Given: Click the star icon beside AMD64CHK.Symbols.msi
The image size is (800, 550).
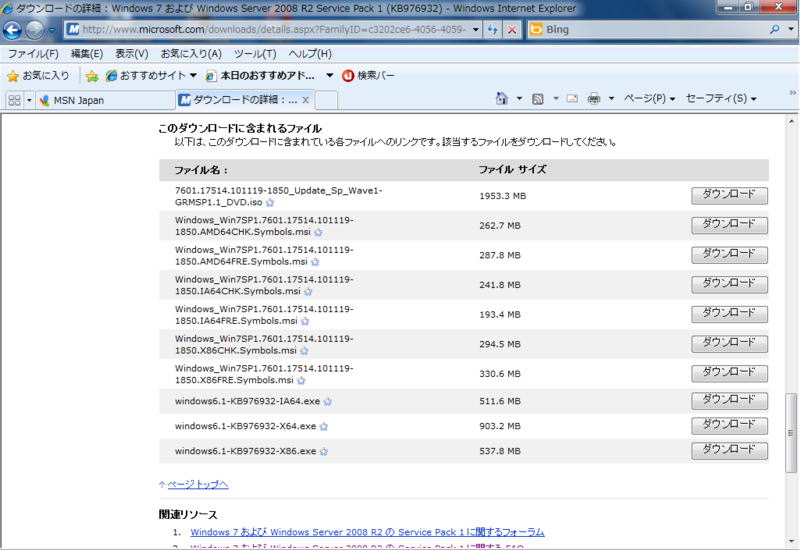Looking at the screenshot, I should [318, 232].
